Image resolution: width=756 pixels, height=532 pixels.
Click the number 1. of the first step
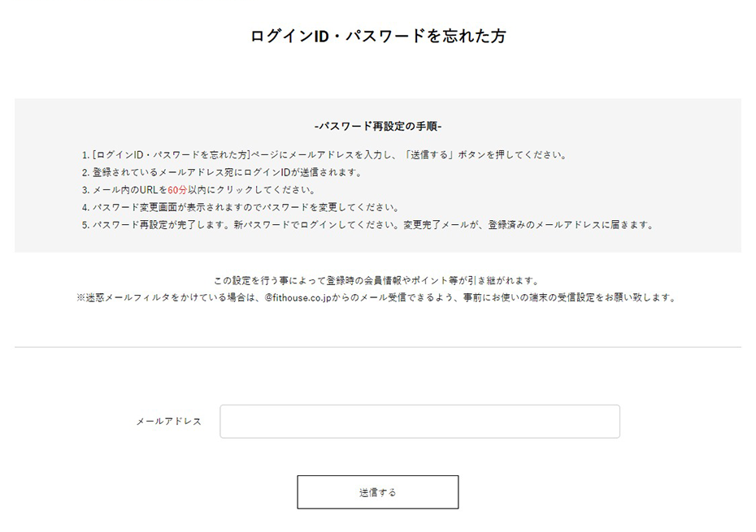[x=85, y=155]
